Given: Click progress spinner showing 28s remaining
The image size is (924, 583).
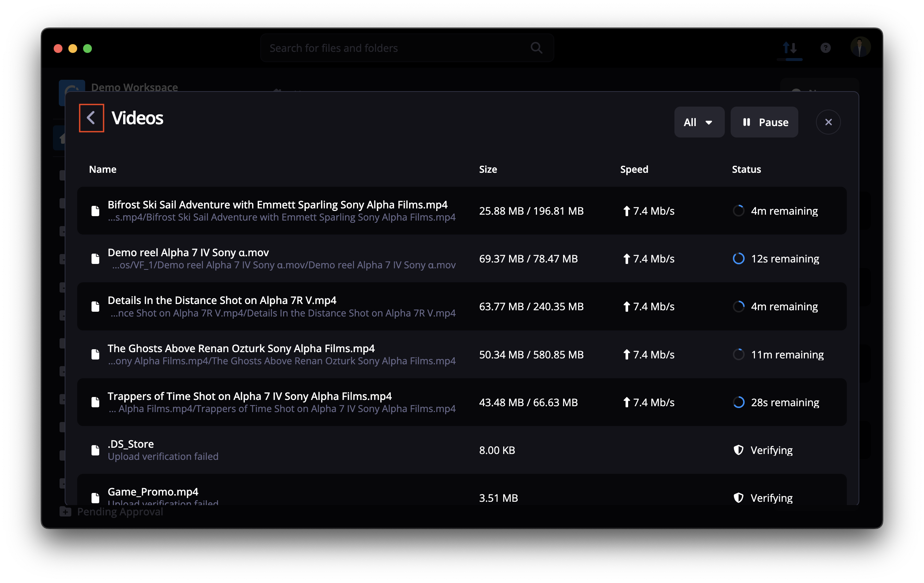Looking at the screenshot, I should pos(738,402).
